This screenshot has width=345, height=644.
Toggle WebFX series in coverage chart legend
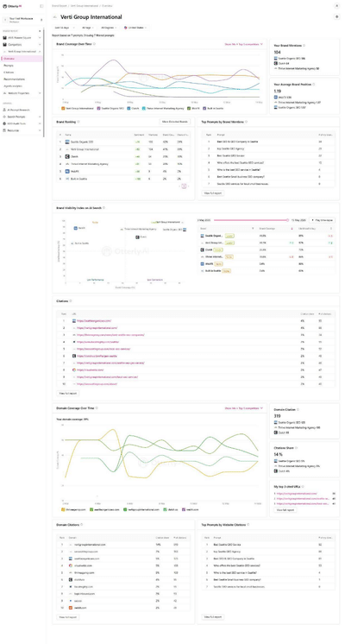[188, 109]
